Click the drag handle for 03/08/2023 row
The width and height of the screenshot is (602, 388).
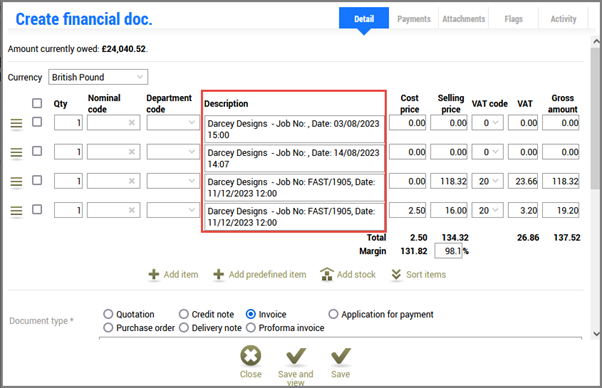(x=16, y=124)
